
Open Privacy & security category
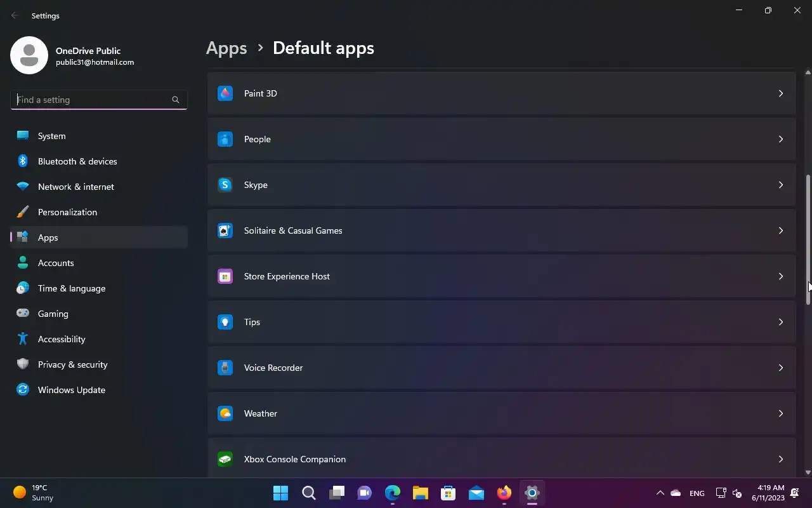coord(99,364)
